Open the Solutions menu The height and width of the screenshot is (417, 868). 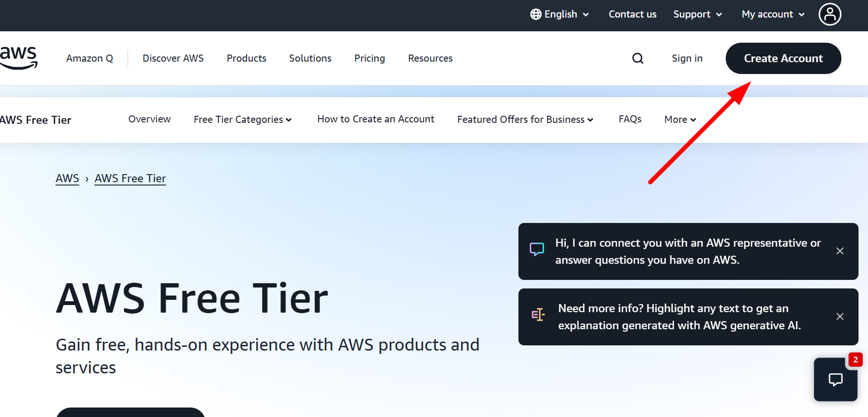click(310, 58)
